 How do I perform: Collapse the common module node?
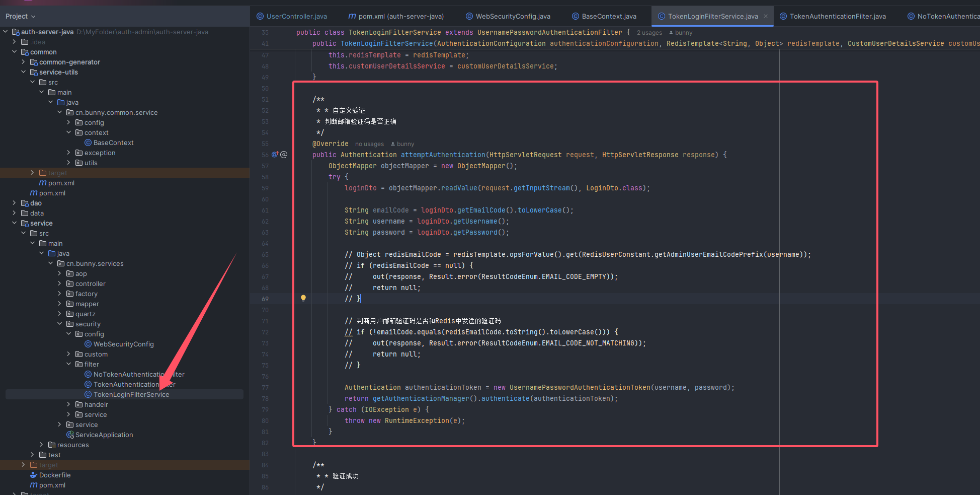coord(15,52)
